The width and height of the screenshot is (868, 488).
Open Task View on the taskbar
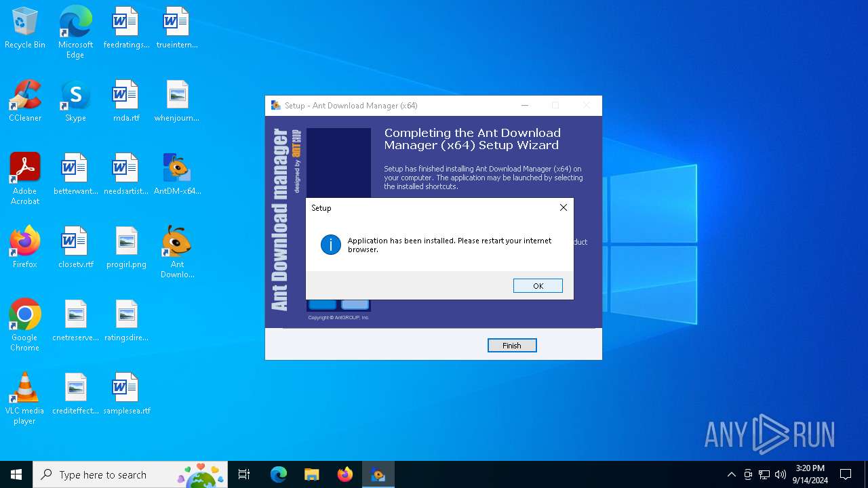pyautogui.click(x=244, y=474)
